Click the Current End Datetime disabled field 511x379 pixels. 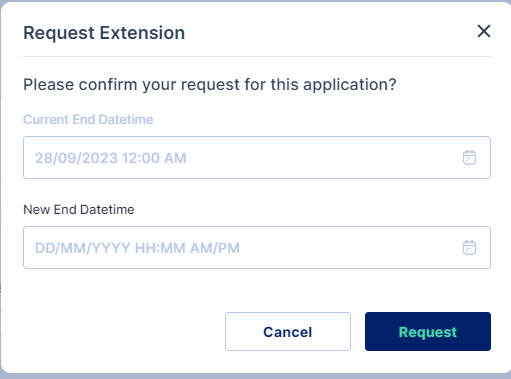tap(257, 157)
